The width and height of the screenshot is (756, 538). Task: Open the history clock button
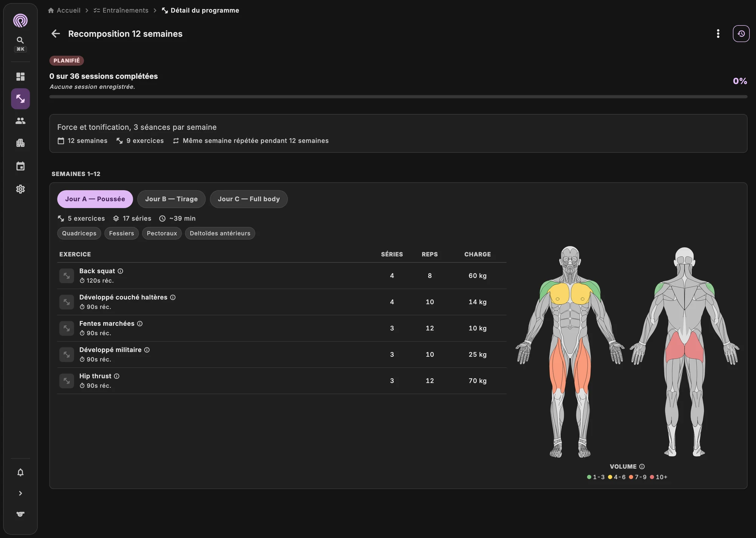741,34
